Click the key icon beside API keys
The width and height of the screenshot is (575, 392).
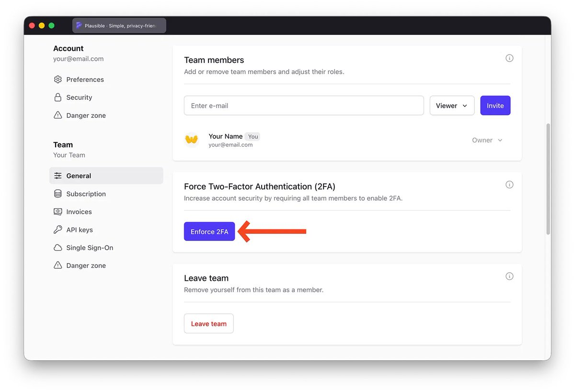(x=58, y=230)
